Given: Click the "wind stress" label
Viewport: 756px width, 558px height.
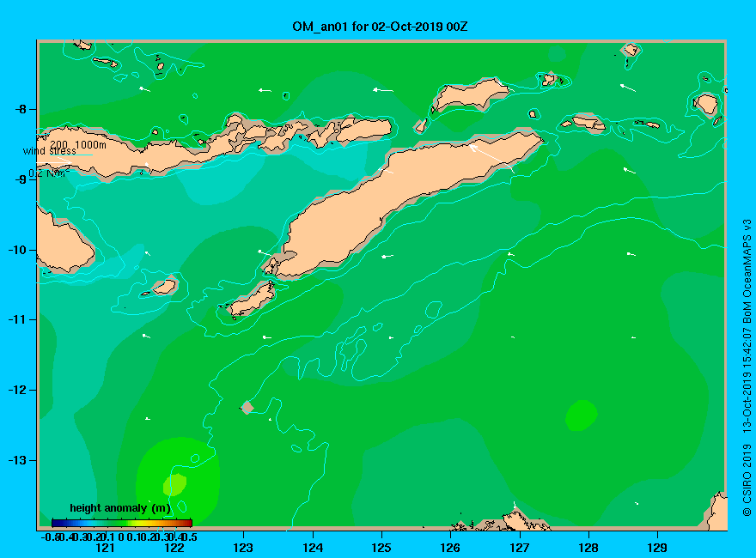Looking at the screenshot, I should [x=50, y=151].
